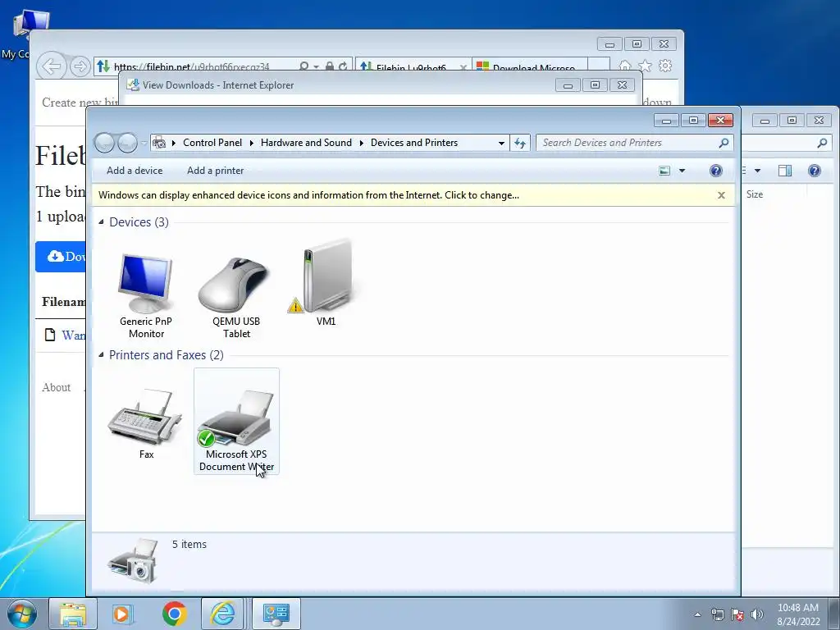Image resolution: width=840 pixels, height=630 pixels.
Task: Open IE Favorites star
Action: 645,66
